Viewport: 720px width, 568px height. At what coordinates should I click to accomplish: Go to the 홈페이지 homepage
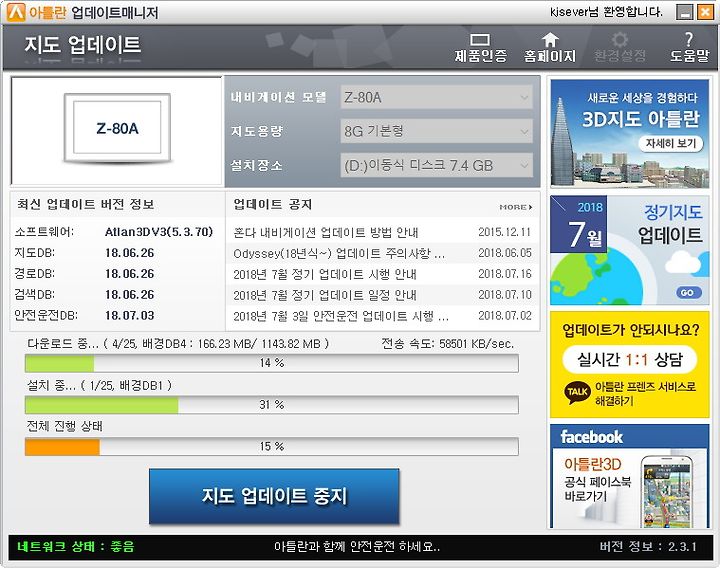tap(550, 48)
